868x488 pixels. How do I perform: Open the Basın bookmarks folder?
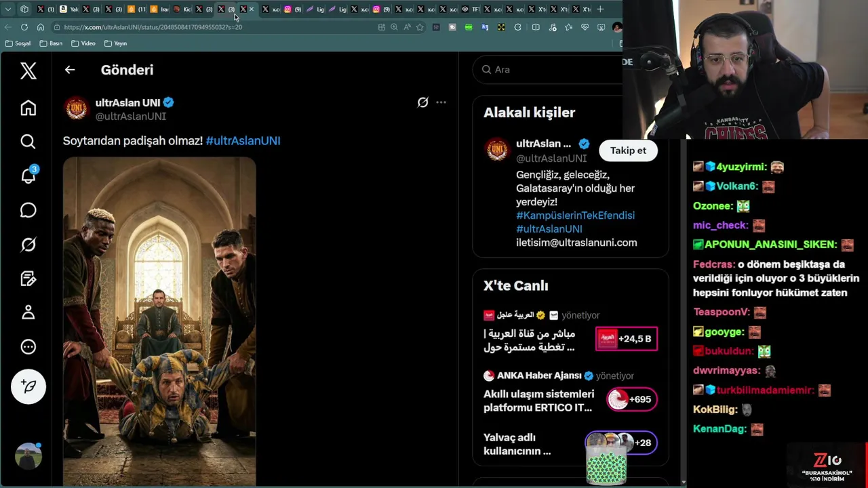click(52, 43)
